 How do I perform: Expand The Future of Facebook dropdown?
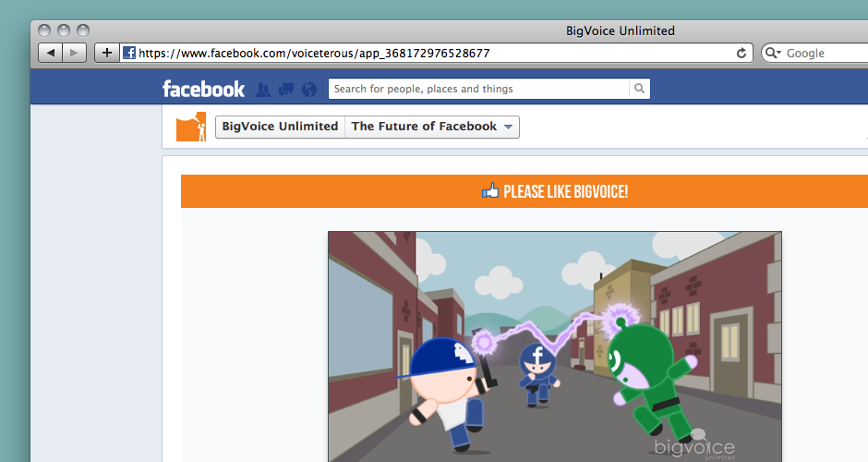(x=432, y=127)
